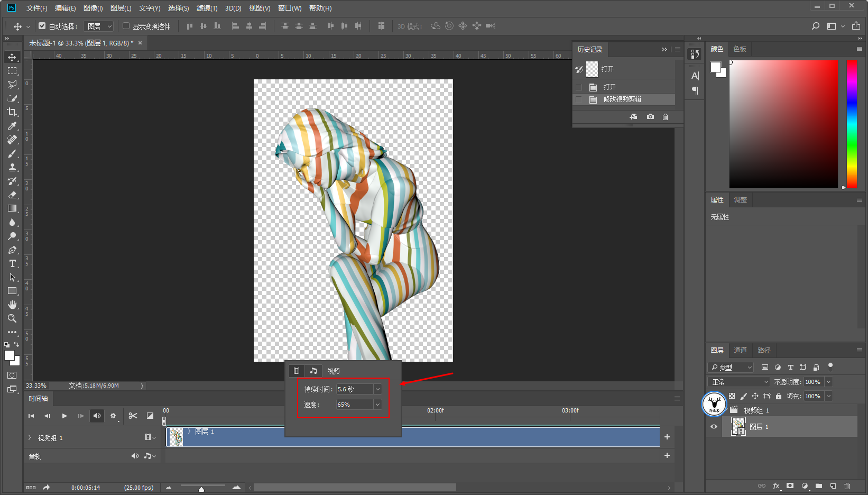
Task: Toggle the auto-select checkbox
Action: (x=42, y=26)
